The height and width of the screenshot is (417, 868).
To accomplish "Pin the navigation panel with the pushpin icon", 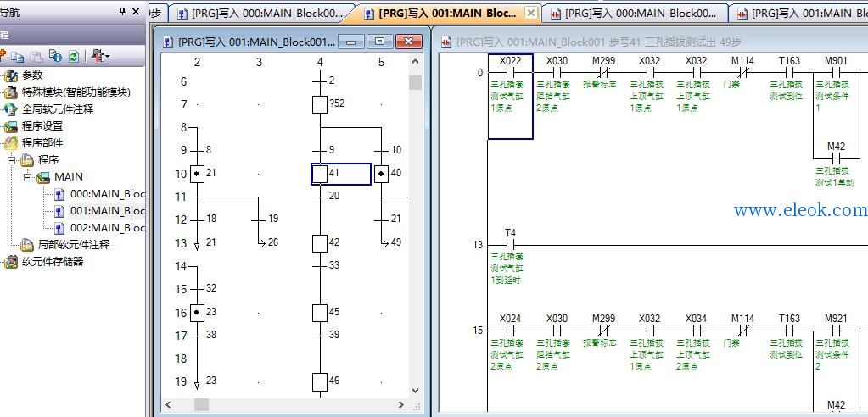I will coord(123,11).
